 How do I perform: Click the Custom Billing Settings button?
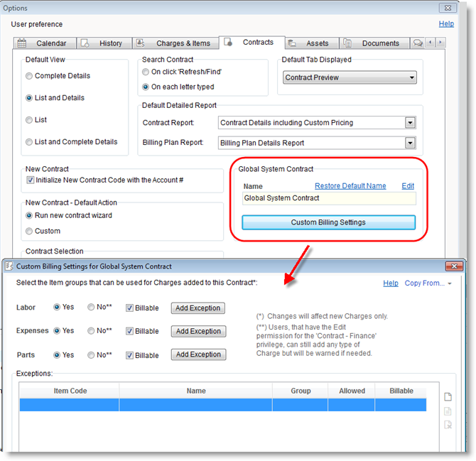[328, 222]
